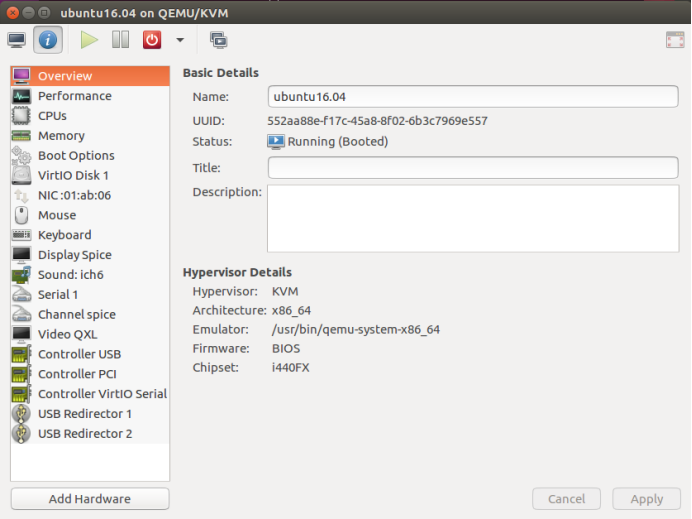Select CPUs in hardware list
Viewport: 692px width, 519px height.
(x=90, y=116)
